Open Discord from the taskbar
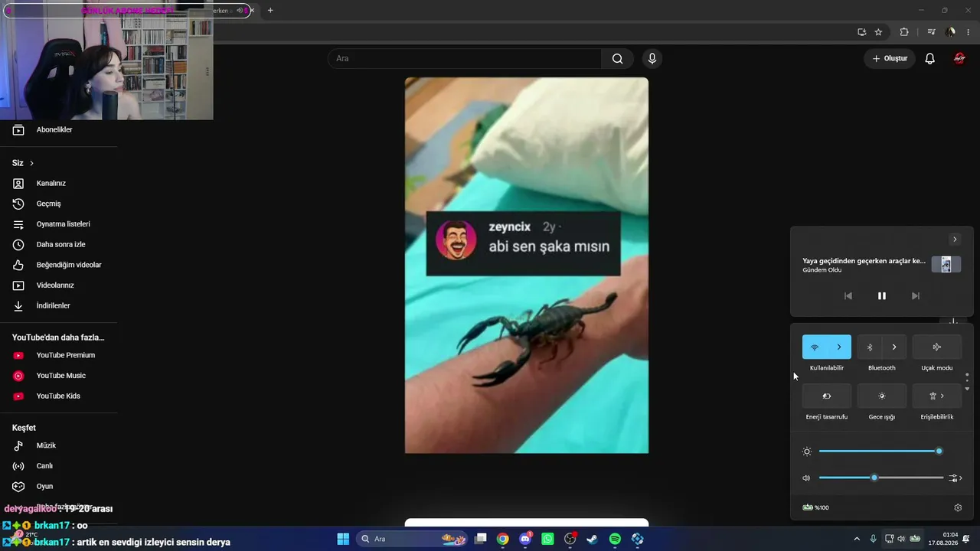This screenshot has width=980, height=551. point(525,539)
